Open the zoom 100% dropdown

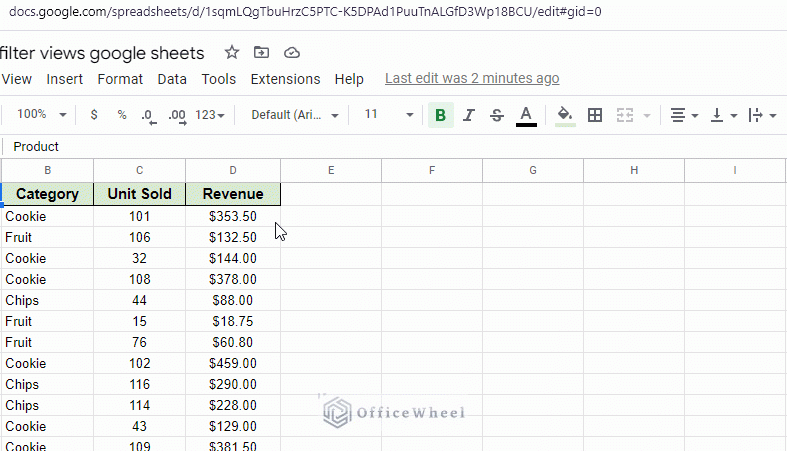(42, 114)
